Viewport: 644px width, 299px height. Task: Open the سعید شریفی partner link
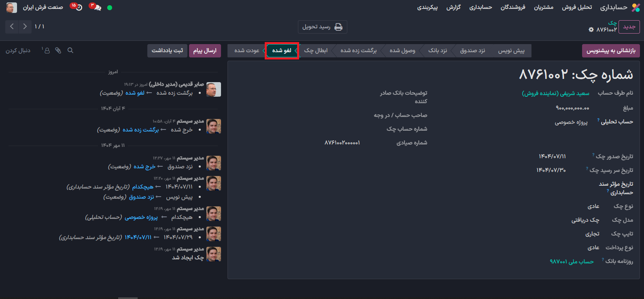[x=555, y=93]
